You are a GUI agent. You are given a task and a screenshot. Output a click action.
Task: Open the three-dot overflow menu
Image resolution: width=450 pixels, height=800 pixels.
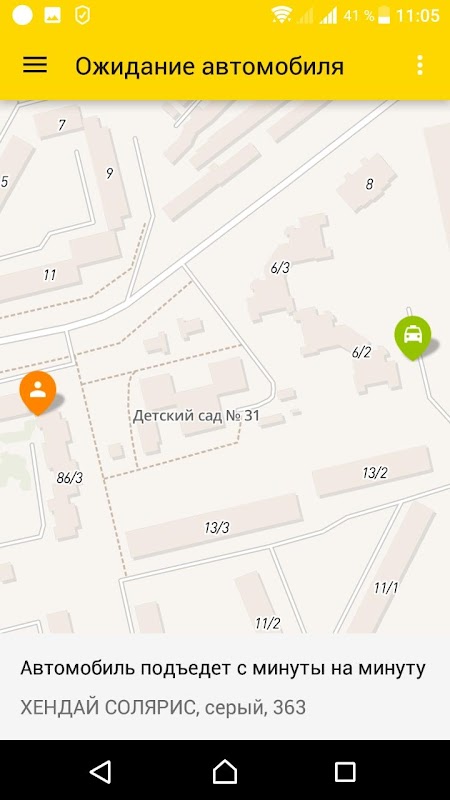(419, 65)
